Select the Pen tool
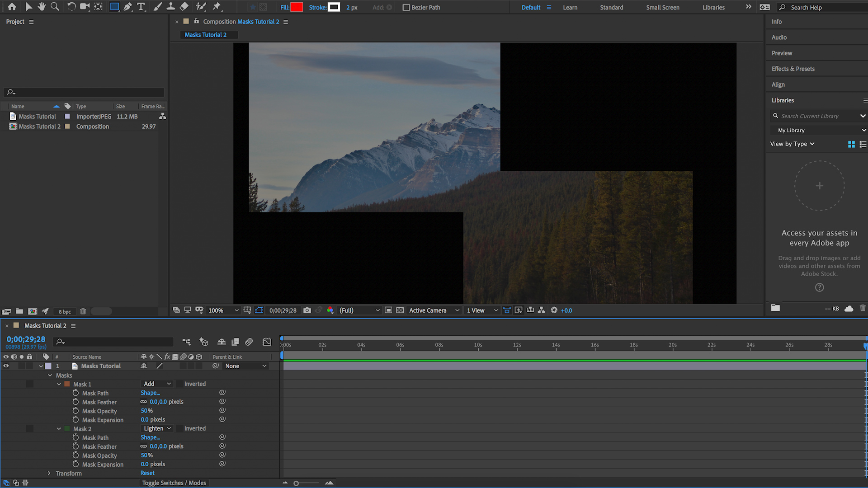 [x=127, y=7]
